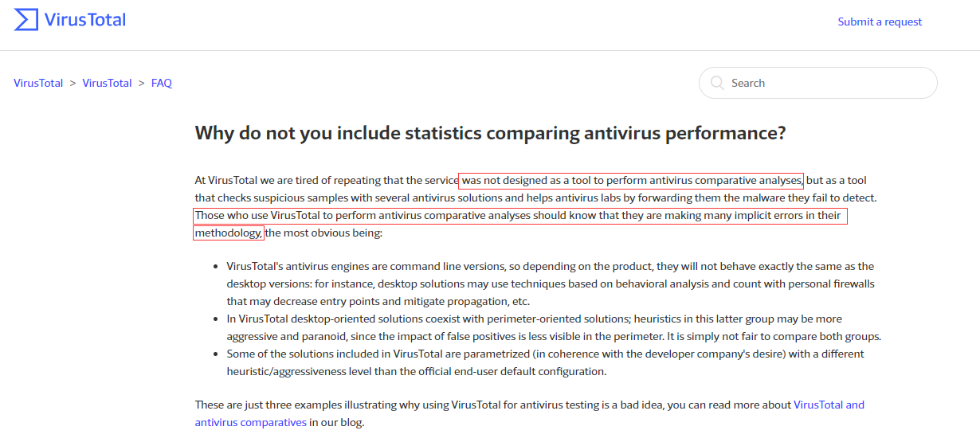Screen dimensions: 980x442
Task: Click the highlighted word 'methodology,'
Action: (229, 233)
